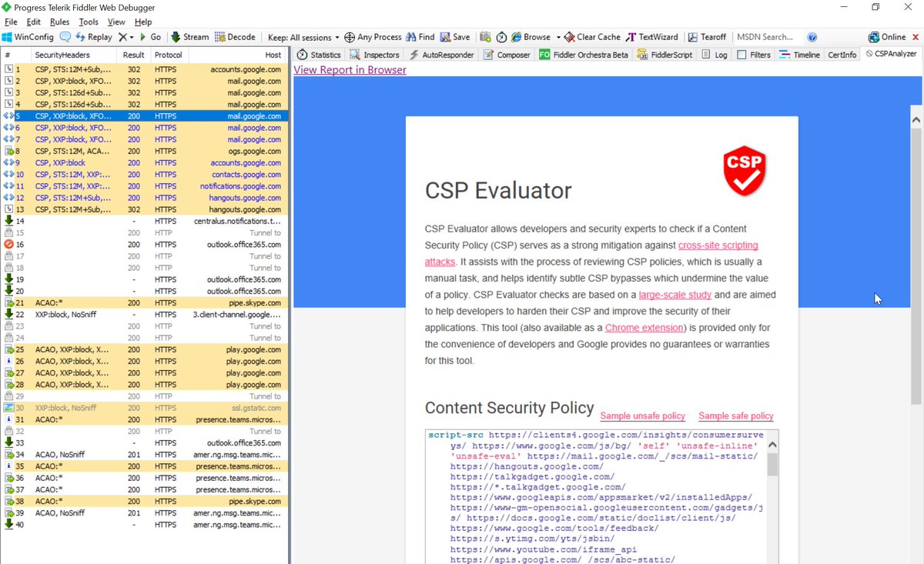
Task: Open the File menu
Action: click(x=11, y=22)
